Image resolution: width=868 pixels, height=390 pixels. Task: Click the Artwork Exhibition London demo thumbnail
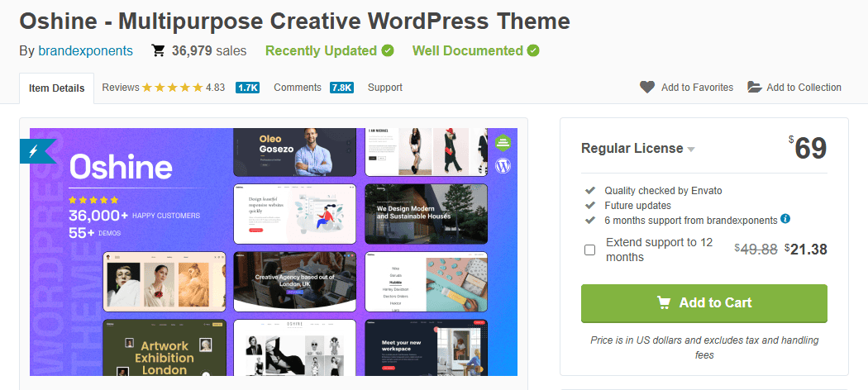165,347
